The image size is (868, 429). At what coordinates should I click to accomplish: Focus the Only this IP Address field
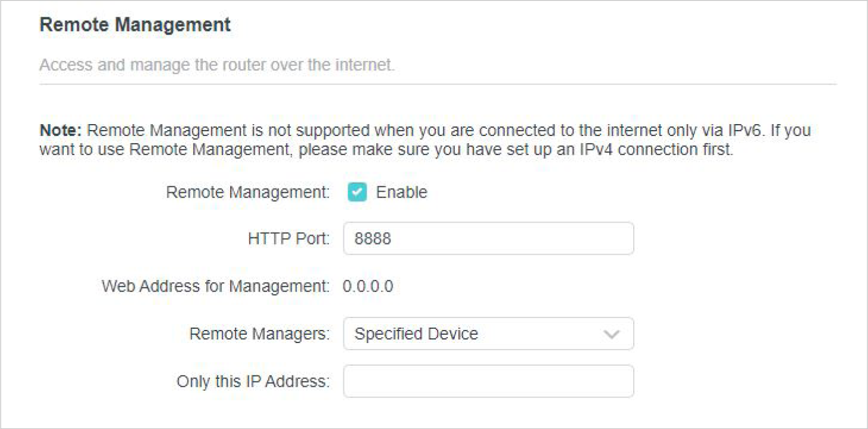pyautogui.click(x=488, y=381)
